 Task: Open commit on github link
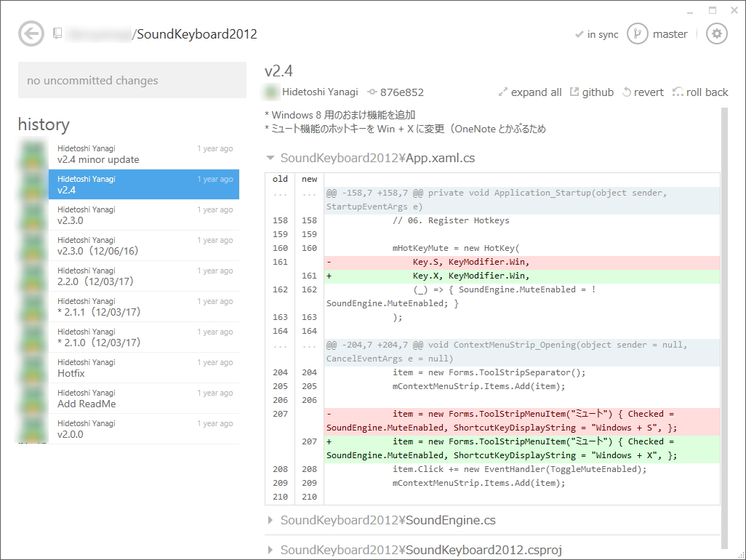pos(592,92)
